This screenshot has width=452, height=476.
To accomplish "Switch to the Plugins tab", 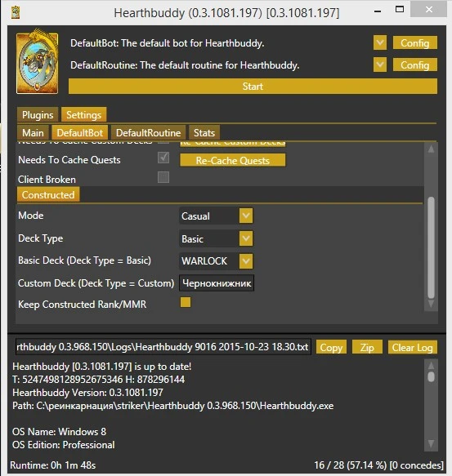I will click(38, 115).
